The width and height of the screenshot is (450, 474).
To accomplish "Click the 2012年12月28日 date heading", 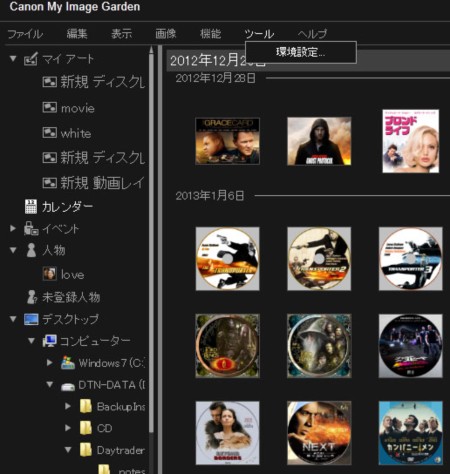I will click(216, 79).
